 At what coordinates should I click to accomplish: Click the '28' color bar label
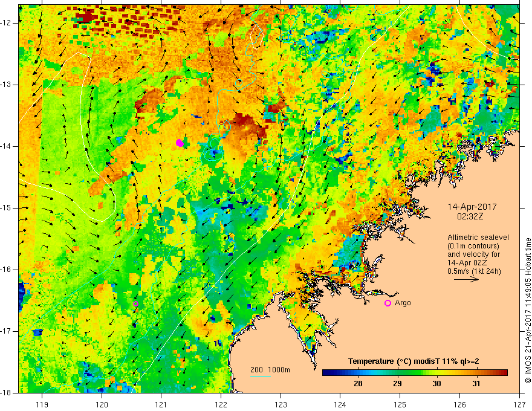pyautogui.click(x=358, y=384)
